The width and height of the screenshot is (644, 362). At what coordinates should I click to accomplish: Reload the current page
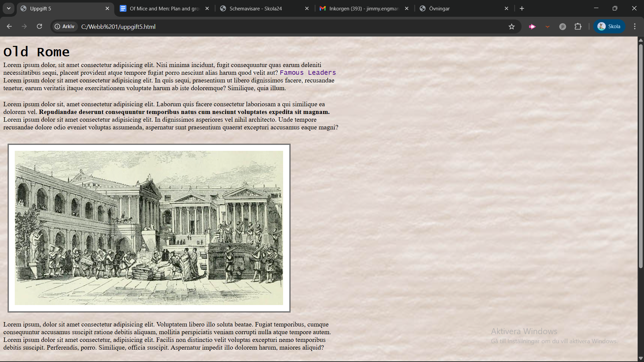[x=39, y=26]
